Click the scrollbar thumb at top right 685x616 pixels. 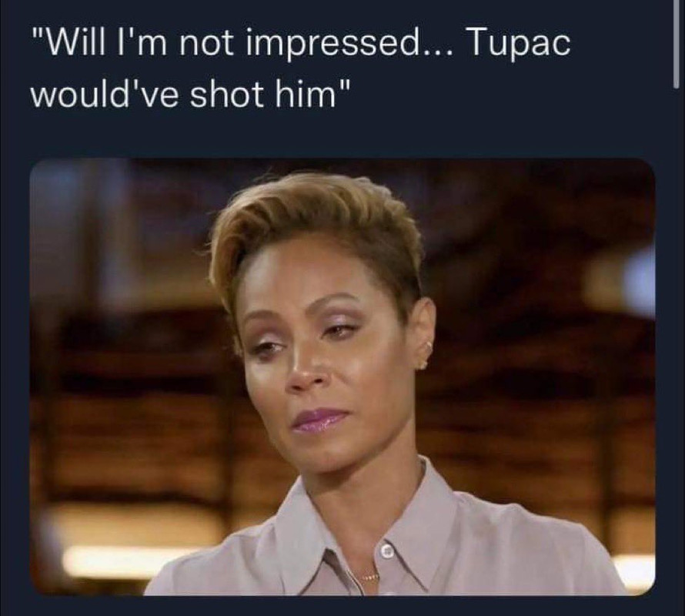coord(677,44)
